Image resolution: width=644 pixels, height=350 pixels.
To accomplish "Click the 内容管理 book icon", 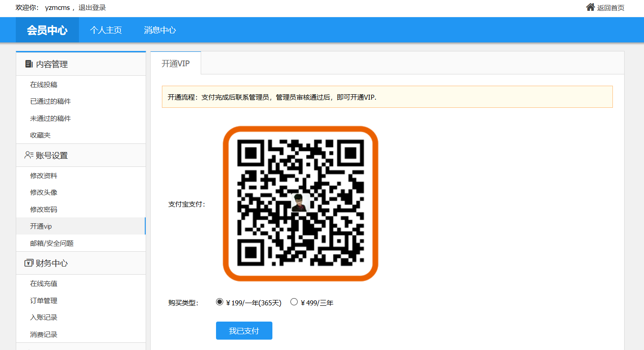I will 29,64.
